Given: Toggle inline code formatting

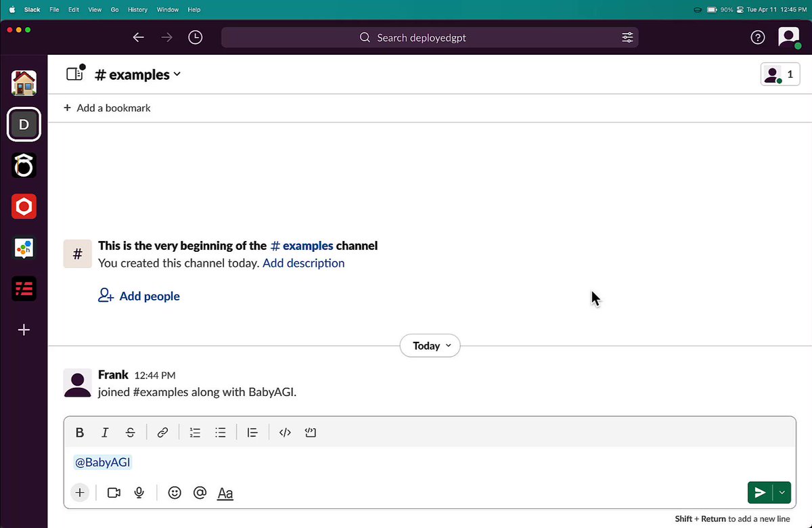Looking at the screenshot, I should [285, 433].
